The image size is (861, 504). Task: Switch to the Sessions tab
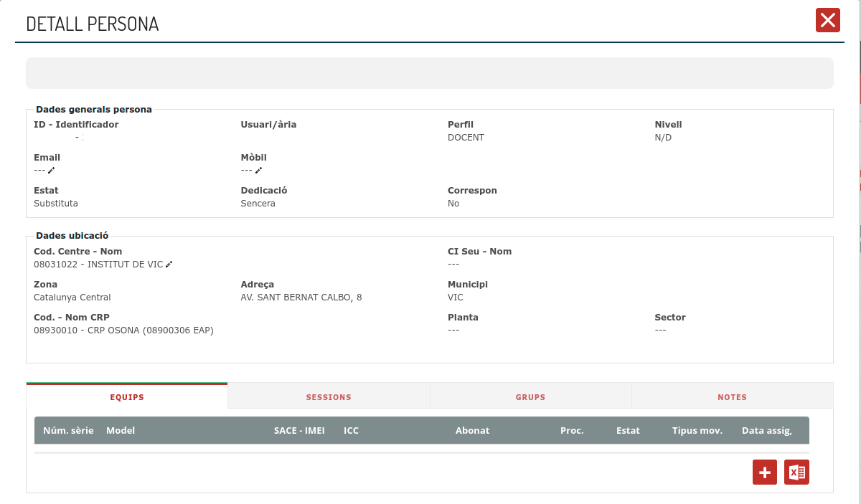(x=329, y=397)
